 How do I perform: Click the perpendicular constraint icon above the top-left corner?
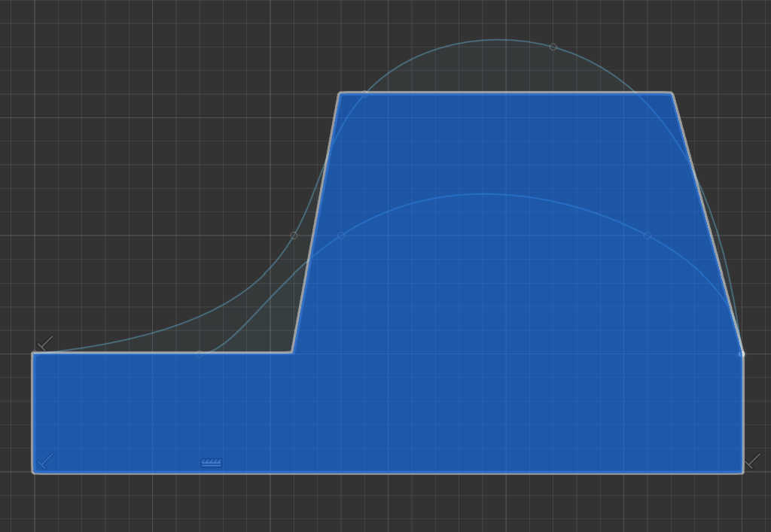pyautogui.click(x=45, y=344)
